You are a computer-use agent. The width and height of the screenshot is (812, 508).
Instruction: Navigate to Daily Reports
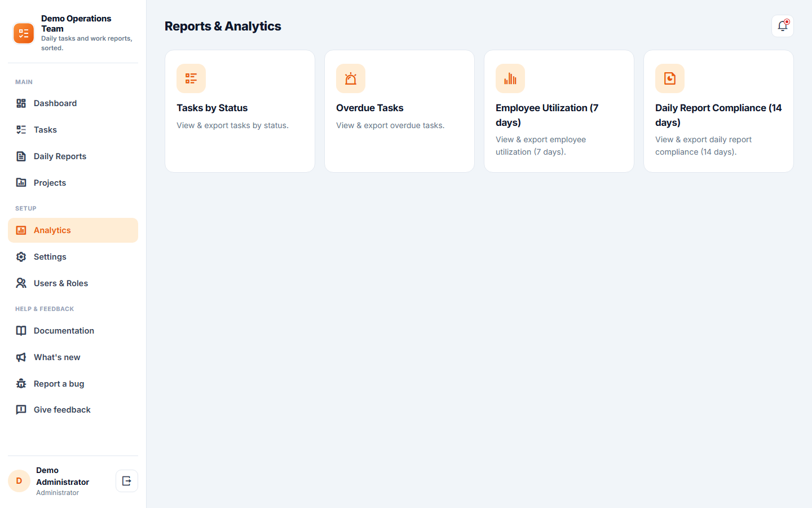(x=73, y=156)
